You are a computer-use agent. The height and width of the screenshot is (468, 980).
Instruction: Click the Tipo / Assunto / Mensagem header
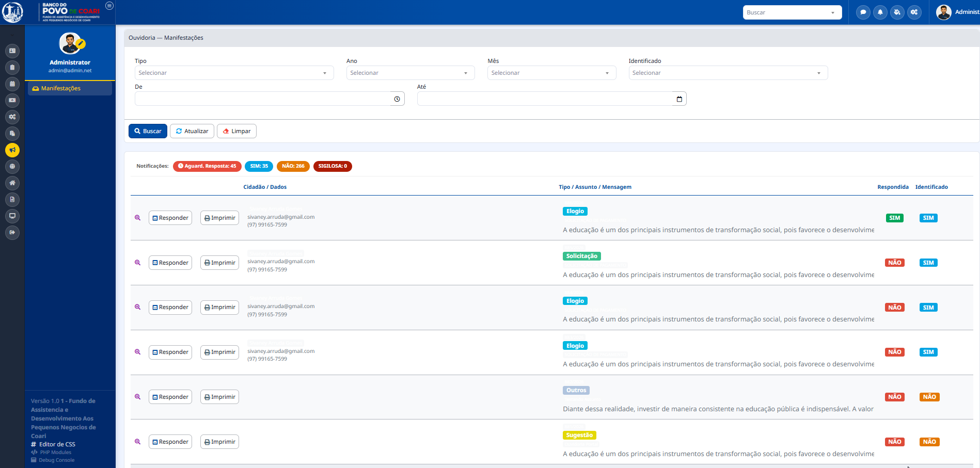click(595, 187)
